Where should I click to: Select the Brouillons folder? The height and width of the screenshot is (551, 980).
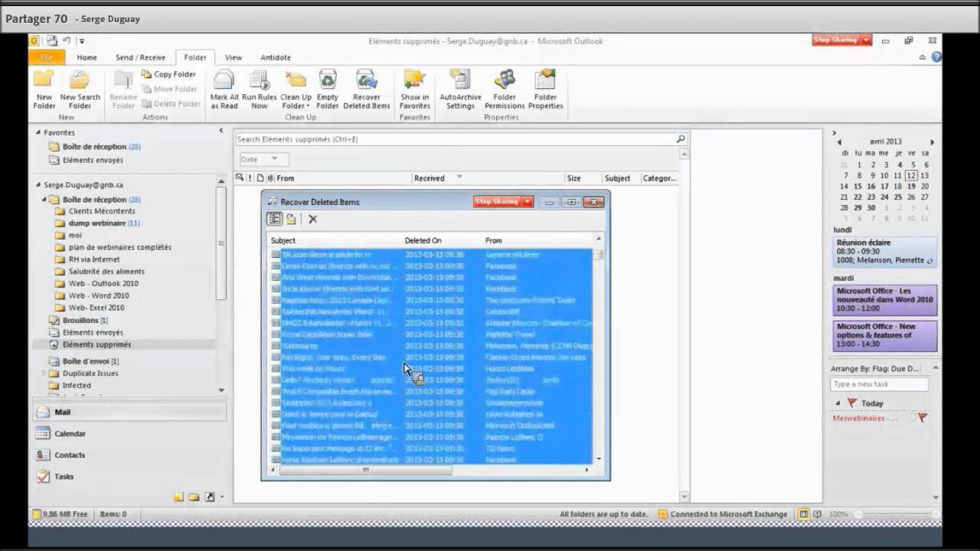(x=80, y=321)
